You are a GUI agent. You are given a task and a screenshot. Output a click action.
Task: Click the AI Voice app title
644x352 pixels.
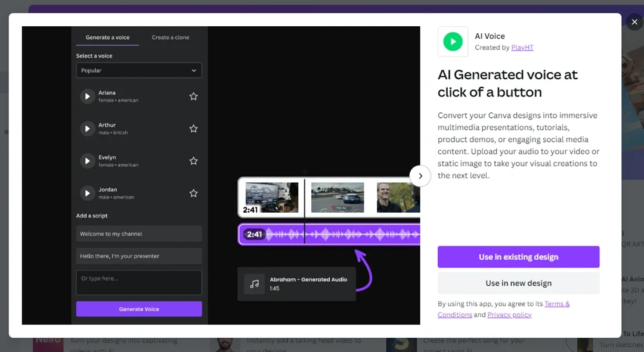pos(490,36)
